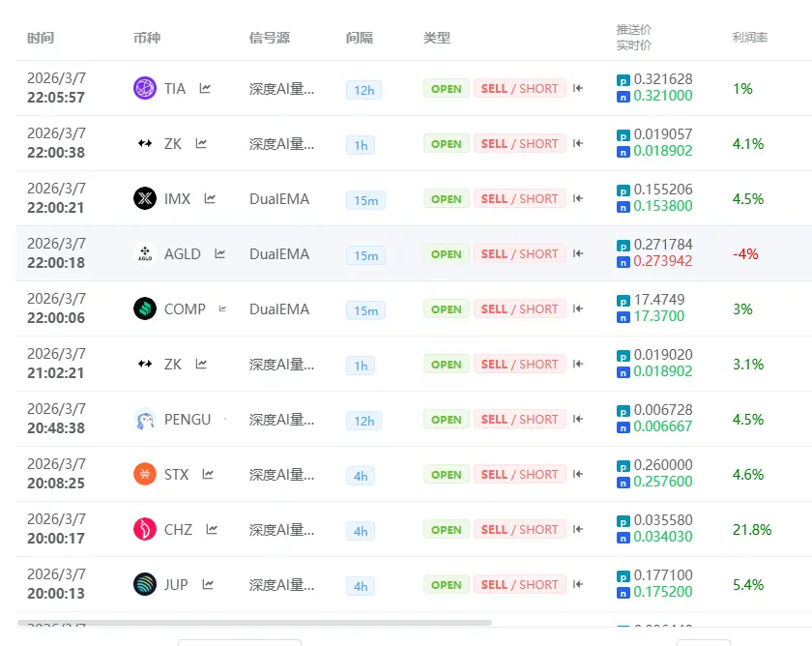Click the CHZ red coin logo

click(x=145, y=529)
